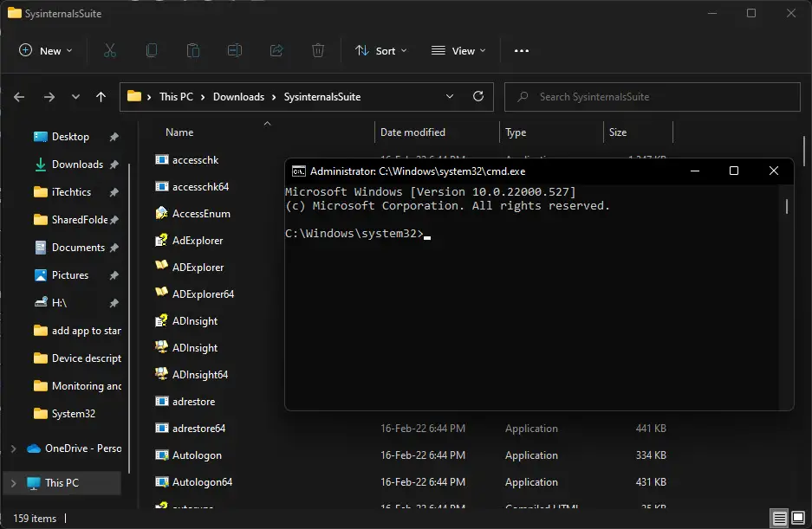This screenshot has width=812, height=529.
Task: Maximize the cmd.exe window
Action: coord(734,171)
